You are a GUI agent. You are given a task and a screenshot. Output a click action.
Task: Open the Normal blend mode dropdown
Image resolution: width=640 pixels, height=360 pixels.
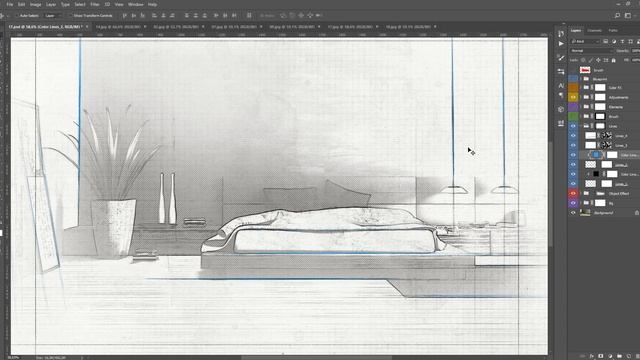coord(591,51)
